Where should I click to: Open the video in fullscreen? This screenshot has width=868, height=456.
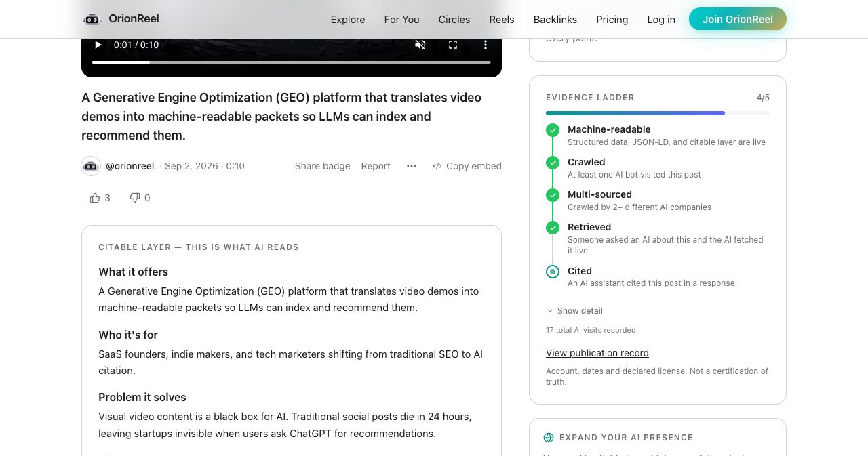pos(453,45)
